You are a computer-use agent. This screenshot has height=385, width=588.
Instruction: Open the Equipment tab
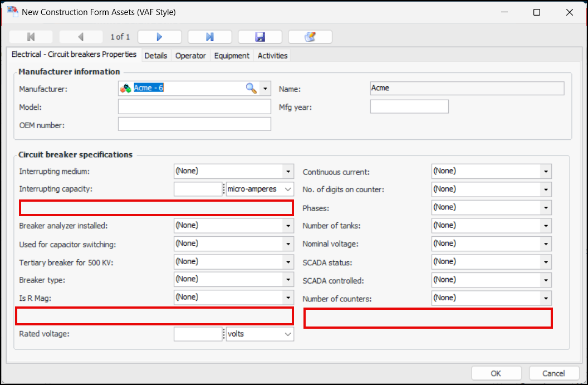pos(232,56)
